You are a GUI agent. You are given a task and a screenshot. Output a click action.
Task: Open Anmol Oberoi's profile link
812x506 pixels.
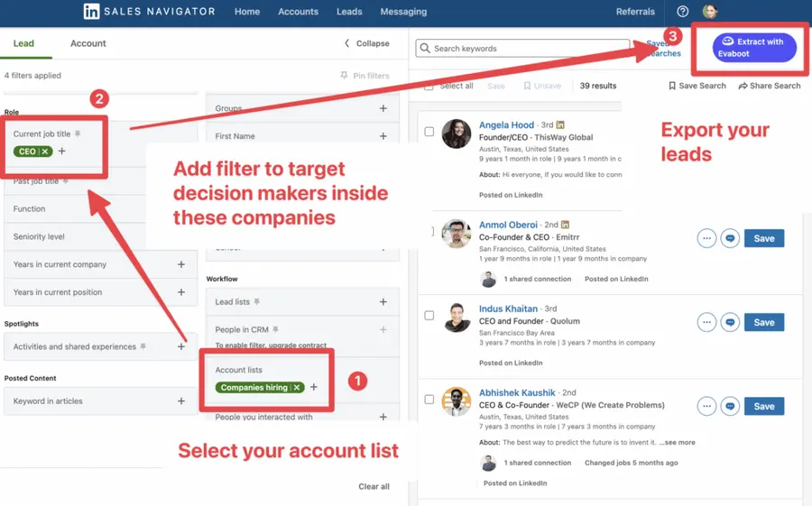coord(508,225)
